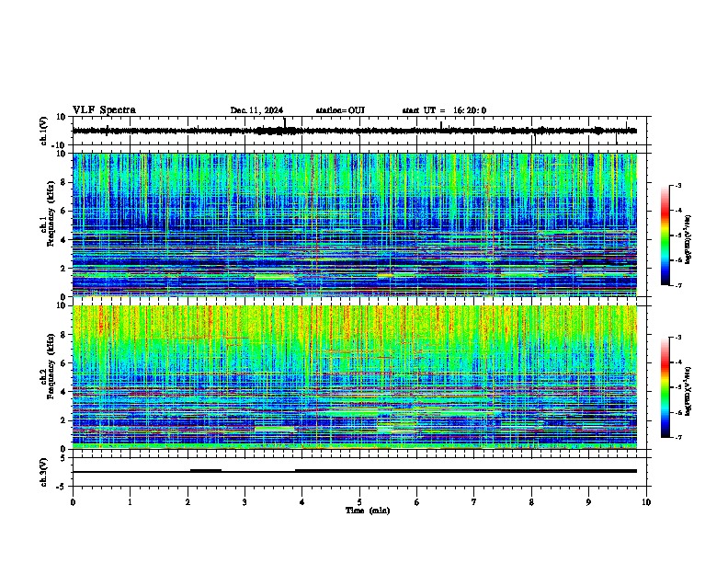Viewport: 728px width, 563px height.
Task: Click the 'VLF Spectra' title text
Action: point(104,110)
